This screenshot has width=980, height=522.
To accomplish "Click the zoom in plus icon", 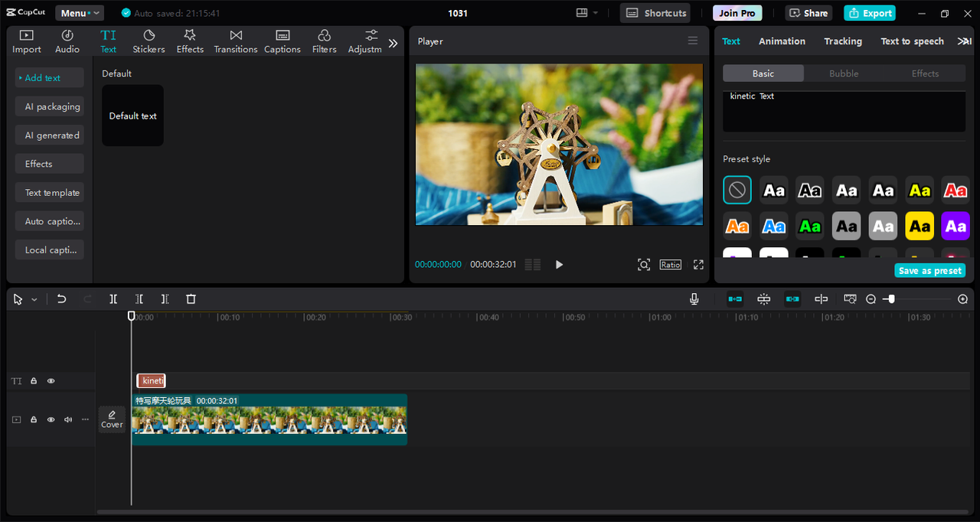I will pos(963,299).
